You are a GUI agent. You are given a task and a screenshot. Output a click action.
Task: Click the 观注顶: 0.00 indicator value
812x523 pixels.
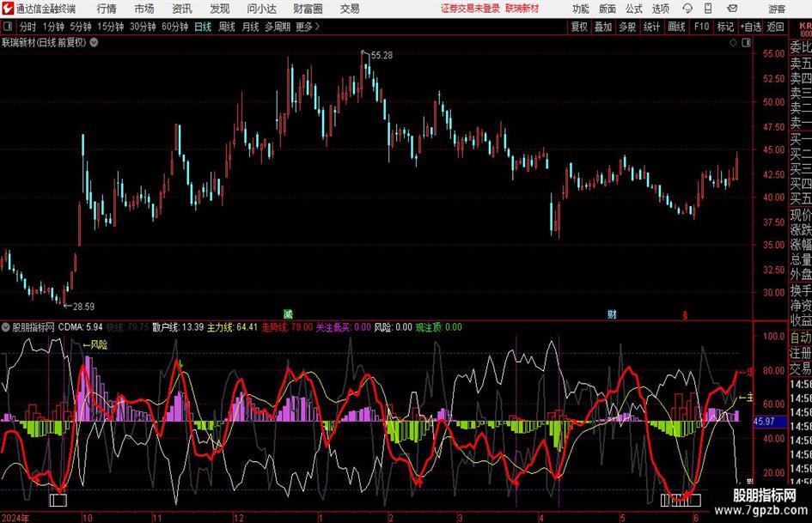[438, 327]
